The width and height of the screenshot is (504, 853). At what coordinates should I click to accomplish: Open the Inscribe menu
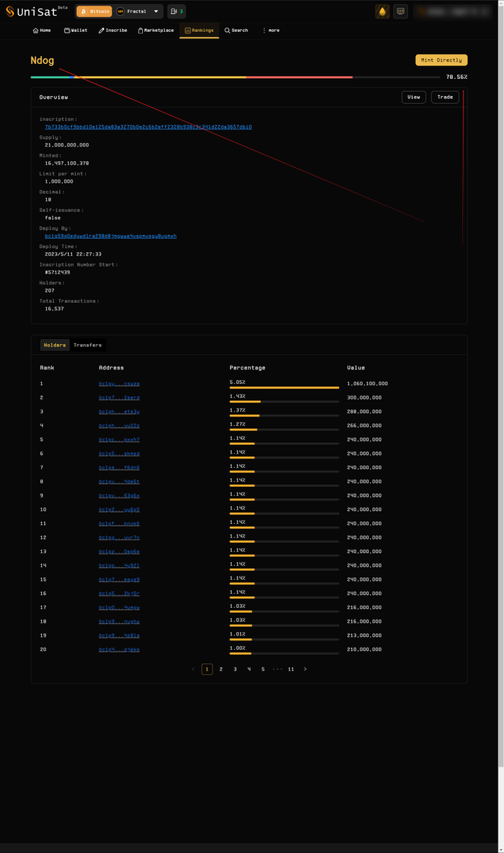click(113, 31)
